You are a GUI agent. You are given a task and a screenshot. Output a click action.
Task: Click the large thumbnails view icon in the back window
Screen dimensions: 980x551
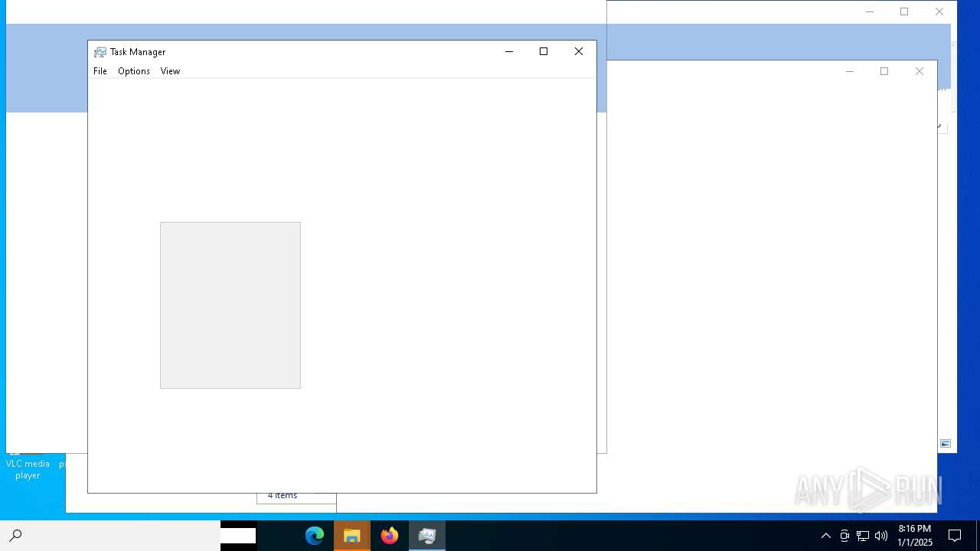click(946, 444)
